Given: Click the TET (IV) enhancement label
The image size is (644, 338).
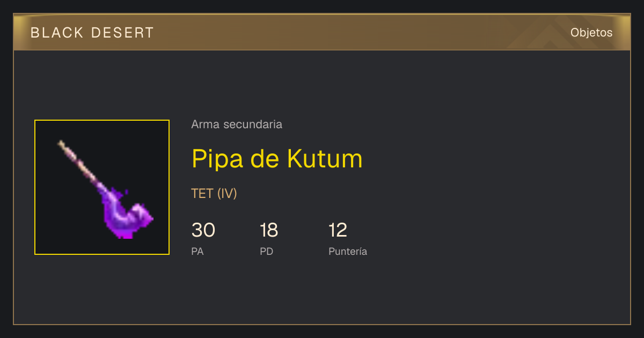Looking at the screenshot, I should [214, 193].
